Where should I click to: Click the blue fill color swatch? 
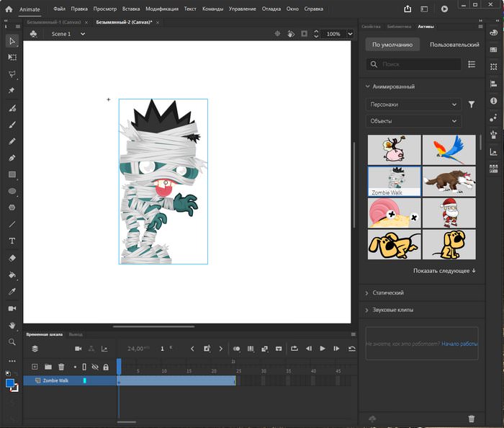10,383
